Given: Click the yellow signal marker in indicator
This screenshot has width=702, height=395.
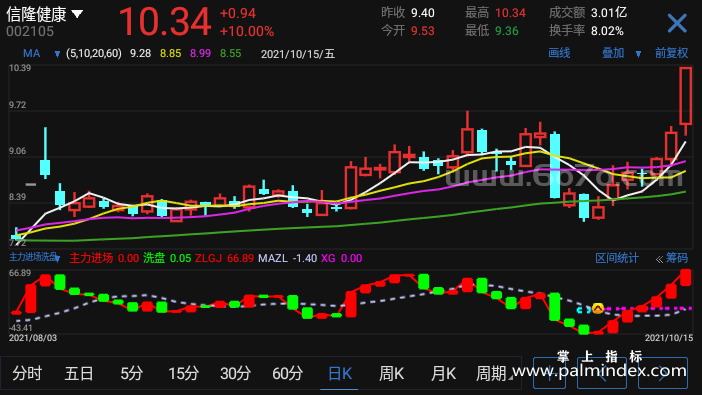Looking at the screenshot, I should pyautogui.click(x=598, y=308).
